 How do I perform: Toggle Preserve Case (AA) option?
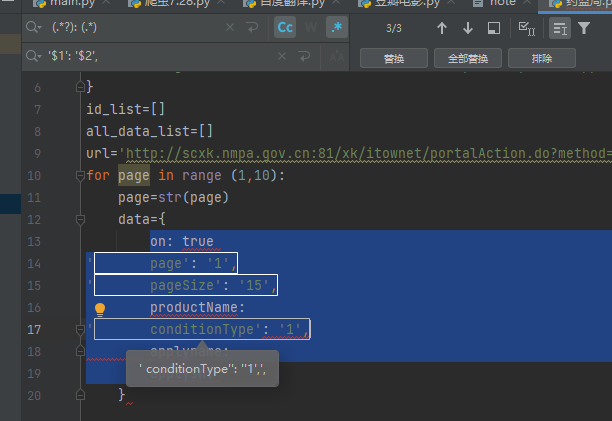336,57
